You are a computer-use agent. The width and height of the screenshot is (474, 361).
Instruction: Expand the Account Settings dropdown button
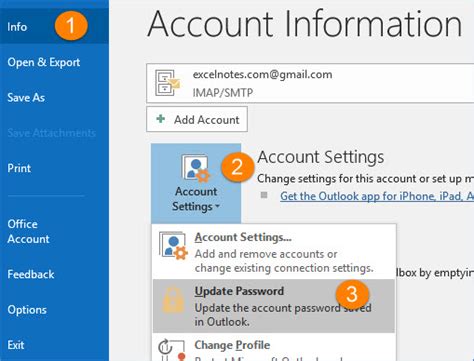point(196,183)
